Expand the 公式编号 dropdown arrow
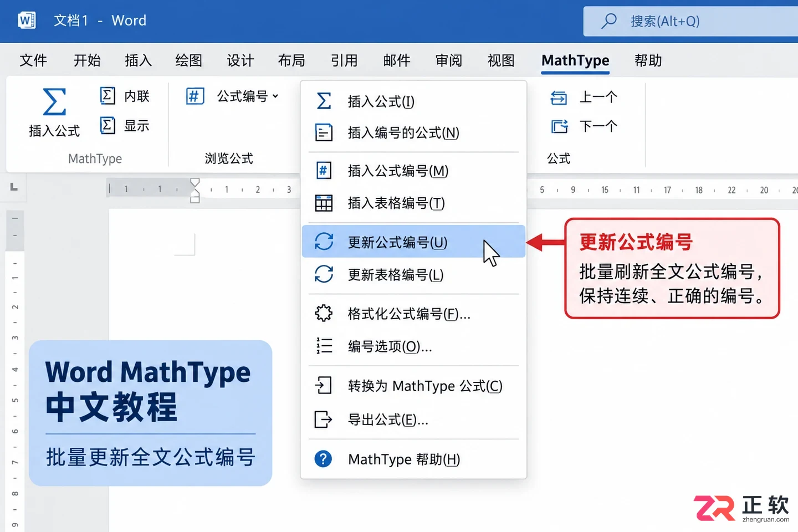 [x=275, y=96]
